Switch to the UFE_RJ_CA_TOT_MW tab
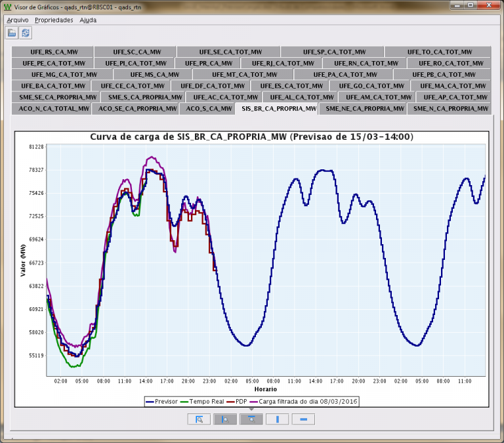This screenshot has height=443, width=504. pos(282,64)
